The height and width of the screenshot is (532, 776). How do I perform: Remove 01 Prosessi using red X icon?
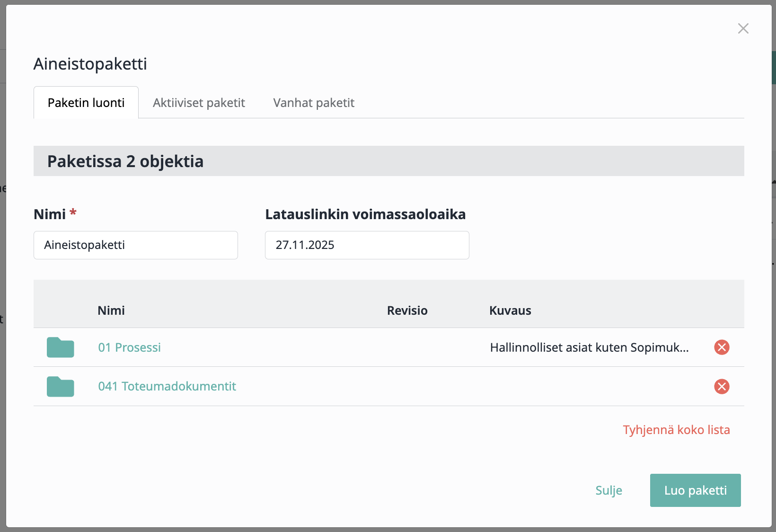[722, 347]
